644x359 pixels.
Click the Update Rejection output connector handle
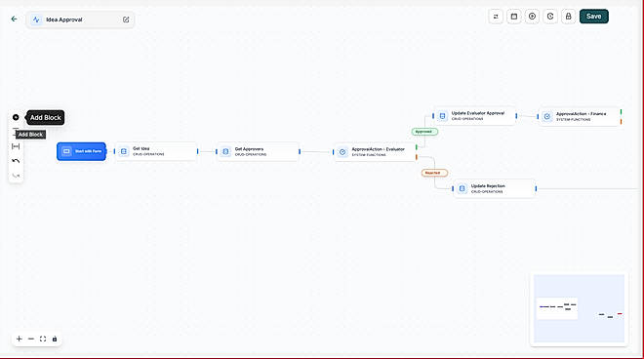pyautogui.click(x=536, y=188)
